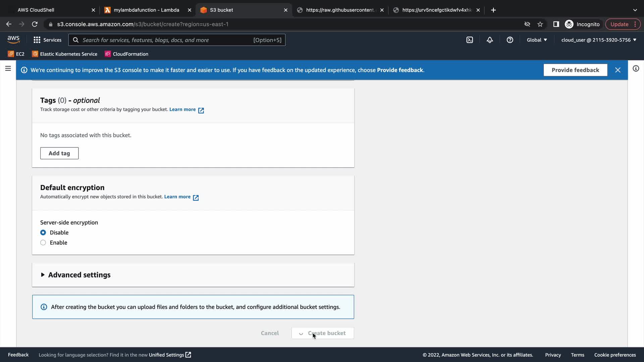Dismiss the blue S3 feedback banner
Screen dimensions: 644x362
pos(618,70)
